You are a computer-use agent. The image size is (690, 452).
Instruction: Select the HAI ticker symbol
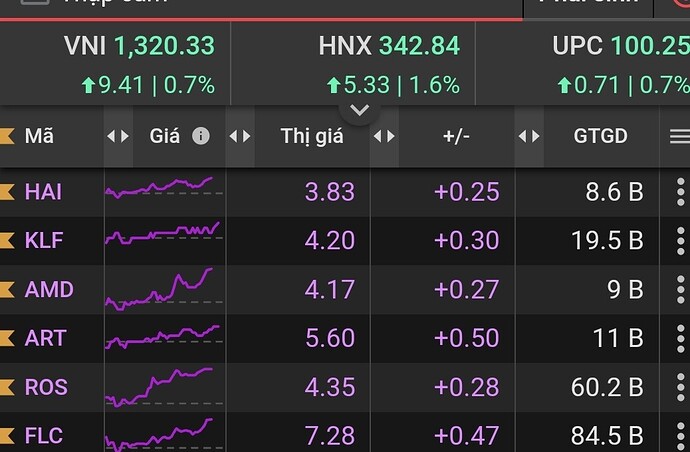[x=43, y=192]
